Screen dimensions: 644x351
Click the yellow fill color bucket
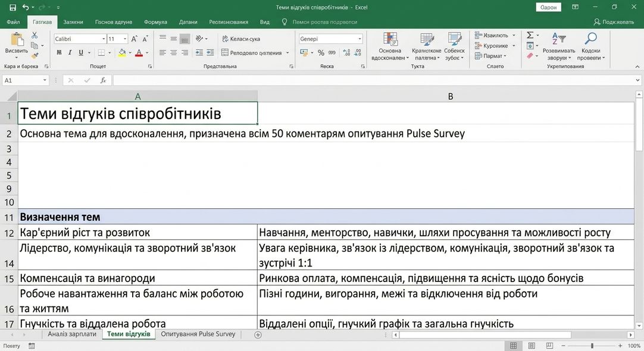[x=122, y=52]
